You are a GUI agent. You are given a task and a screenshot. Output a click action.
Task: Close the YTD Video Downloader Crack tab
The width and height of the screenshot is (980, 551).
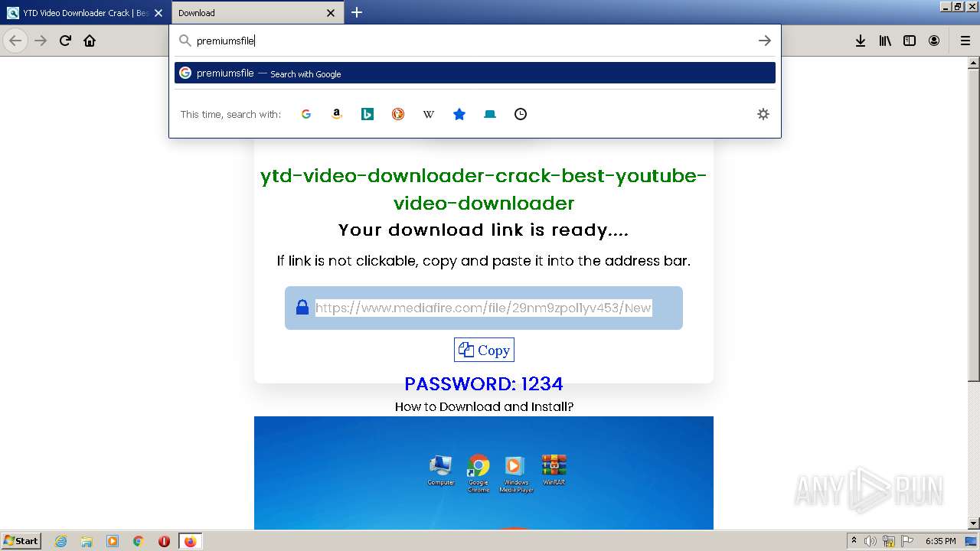coord(158,13)
